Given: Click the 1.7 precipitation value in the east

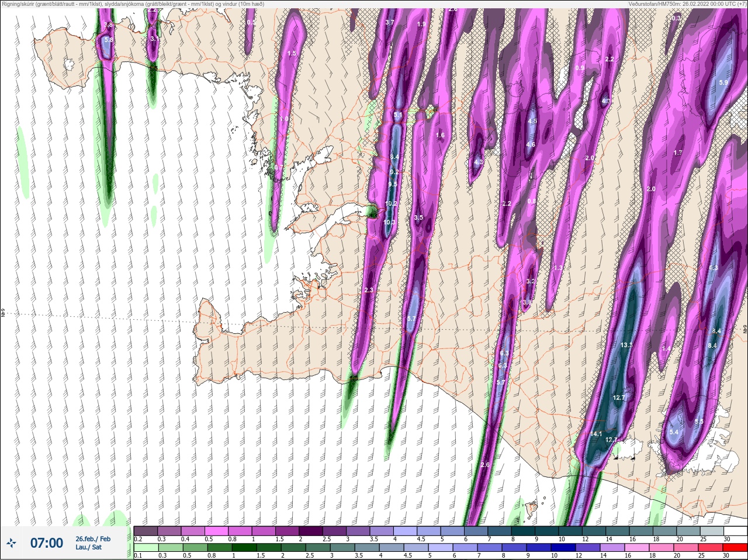Looking at the screenshot, I should coord(678,153).
